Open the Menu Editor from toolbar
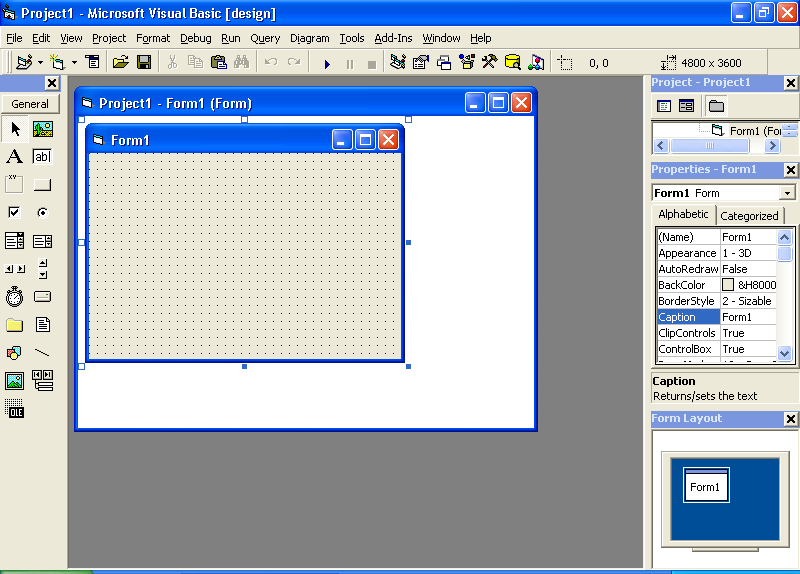The height and width of the screenshot is (574, 800). click(92, 62)
